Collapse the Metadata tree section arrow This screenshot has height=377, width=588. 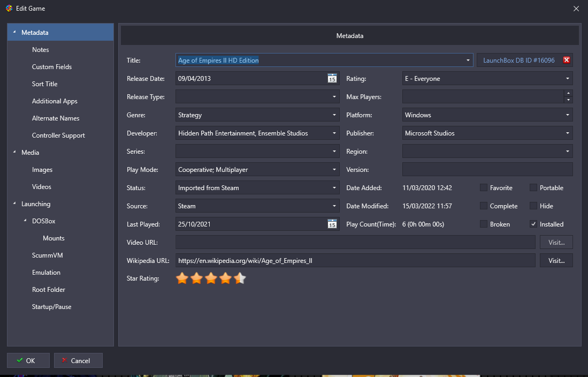tap(14, 32)
